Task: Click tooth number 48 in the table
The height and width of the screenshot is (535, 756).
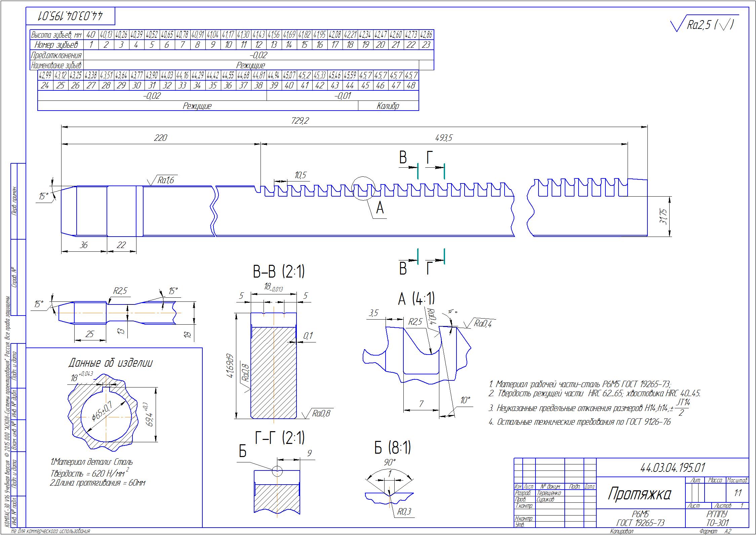Action: pos(411,85)
